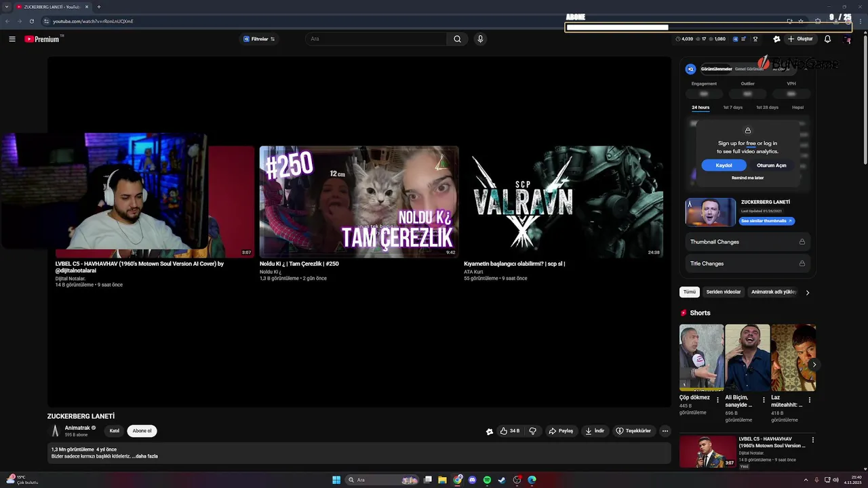Expand description with ...daha fazla
The image size is (868, 488).
tap(144, 456)
